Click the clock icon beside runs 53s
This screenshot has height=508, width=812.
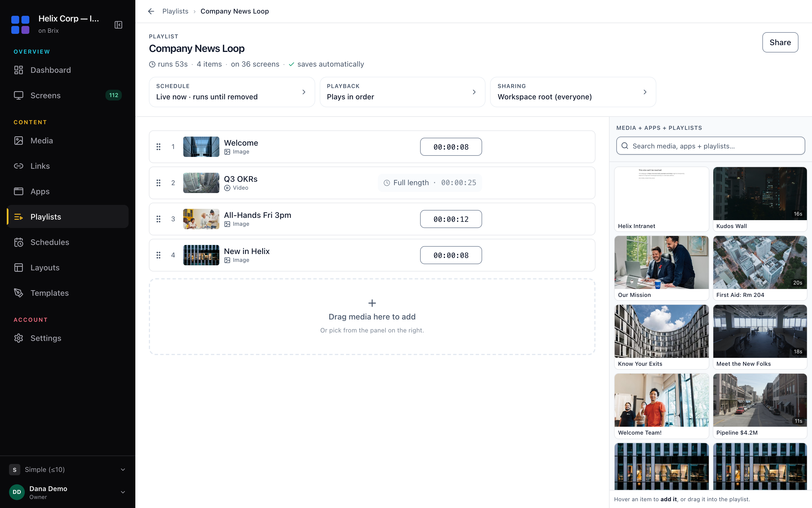(152, 64)
